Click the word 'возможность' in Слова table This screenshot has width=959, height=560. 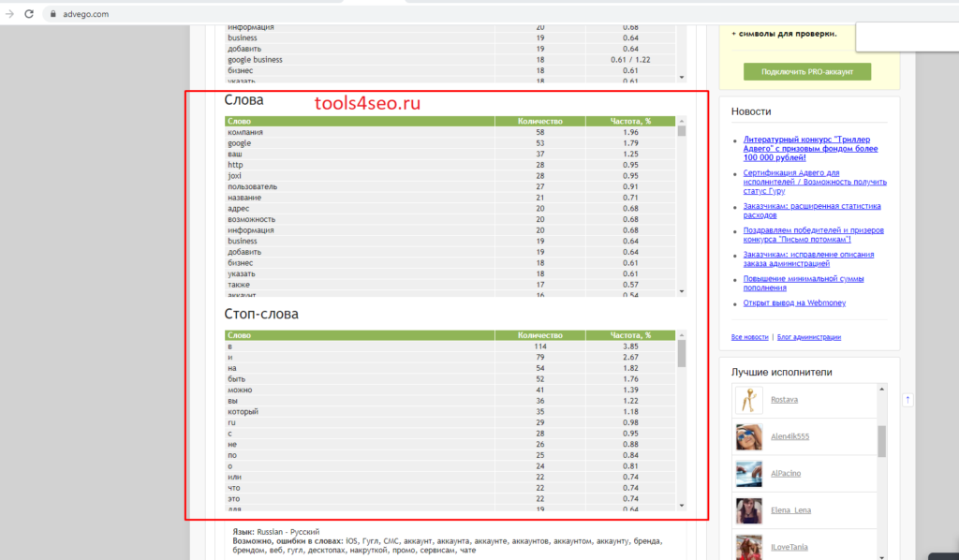(x=251, y=219)
